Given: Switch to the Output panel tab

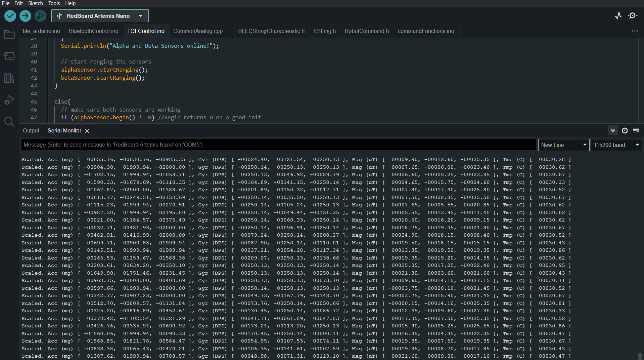Looking at the screenshot, I should [x=31, y=130].
